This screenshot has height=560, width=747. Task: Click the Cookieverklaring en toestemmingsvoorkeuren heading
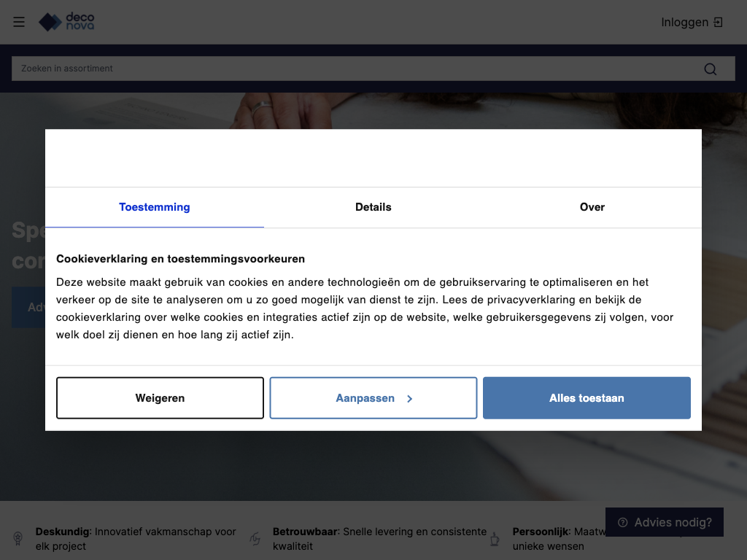(180, 259)
